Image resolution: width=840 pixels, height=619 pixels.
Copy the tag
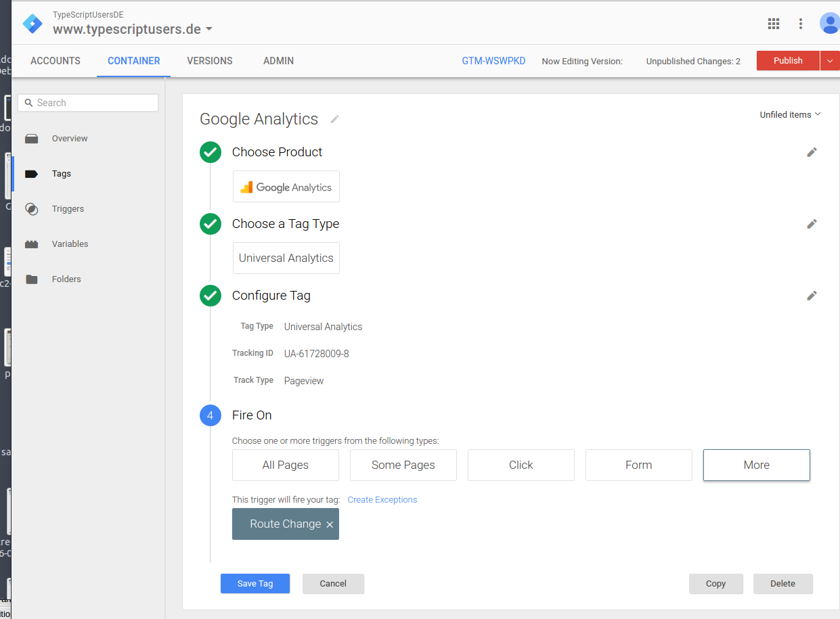(715, 584)
